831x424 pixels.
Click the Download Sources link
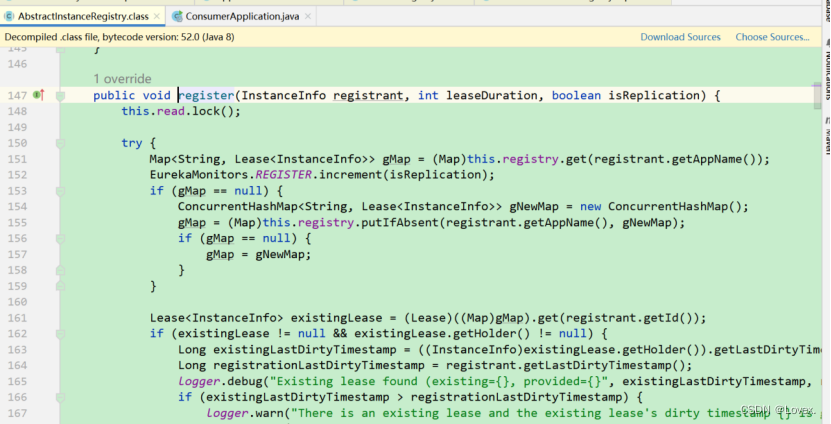[680, 37]
